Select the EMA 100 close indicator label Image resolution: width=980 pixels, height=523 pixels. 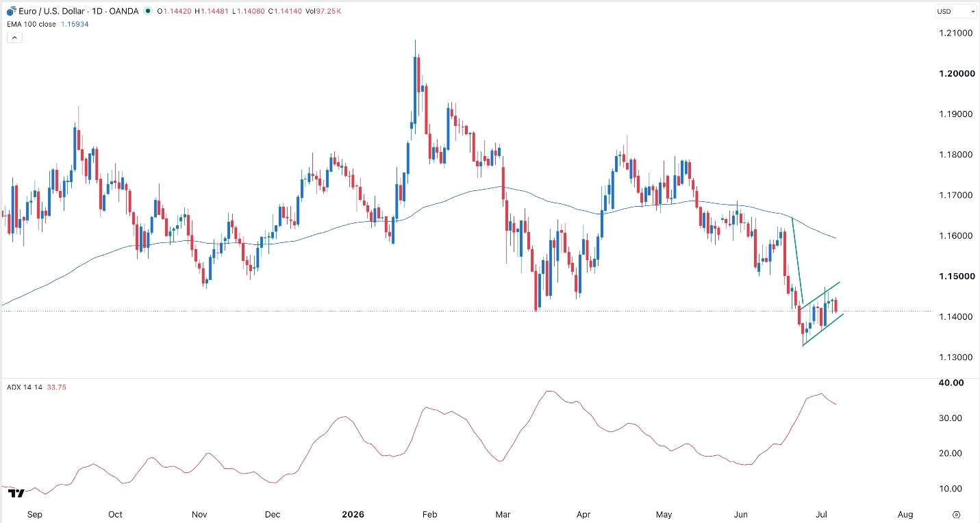[32, 24]
